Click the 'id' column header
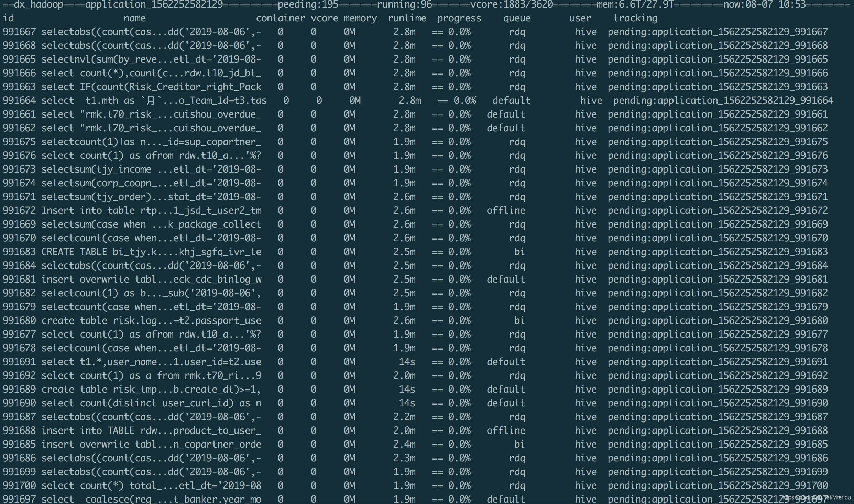This screenshot has height=504, width=854. (x=8, y=18)
